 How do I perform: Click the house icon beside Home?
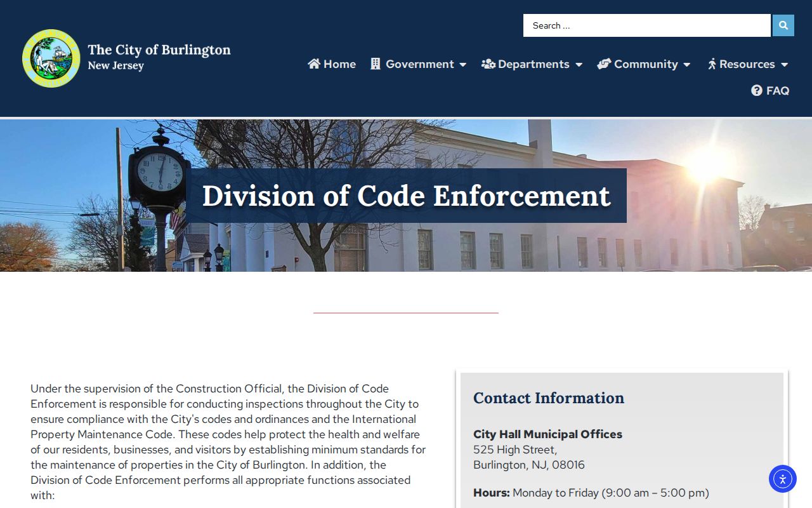coord(314,64)
